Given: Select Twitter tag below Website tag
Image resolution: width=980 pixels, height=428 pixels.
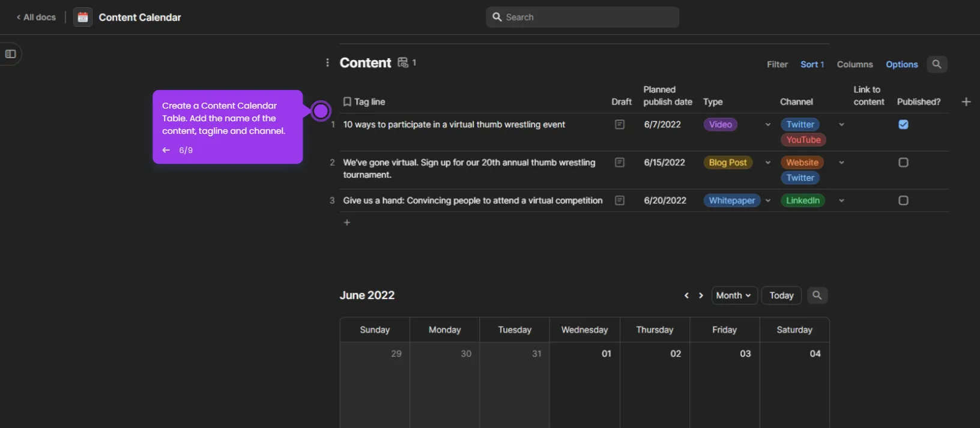Looking at the screenshot, I should pyautogui.click(x=800, y=178).
